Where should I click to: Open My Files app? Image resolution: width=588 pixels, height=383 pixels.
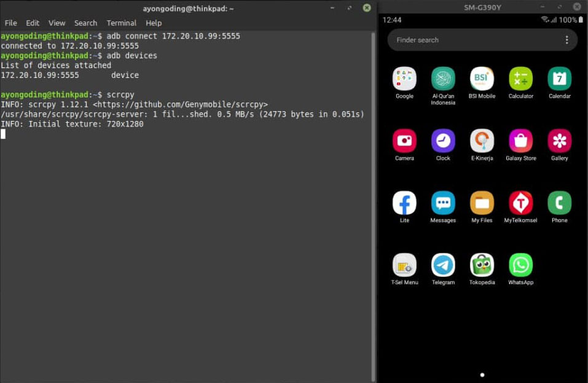coord(482,203)
